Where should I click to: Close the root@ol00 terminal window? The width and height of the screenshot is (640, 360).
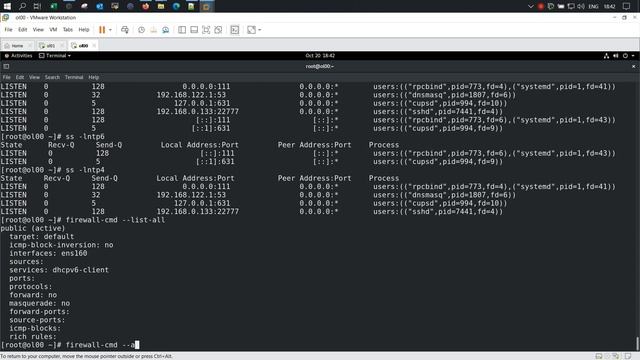(633, 67)
